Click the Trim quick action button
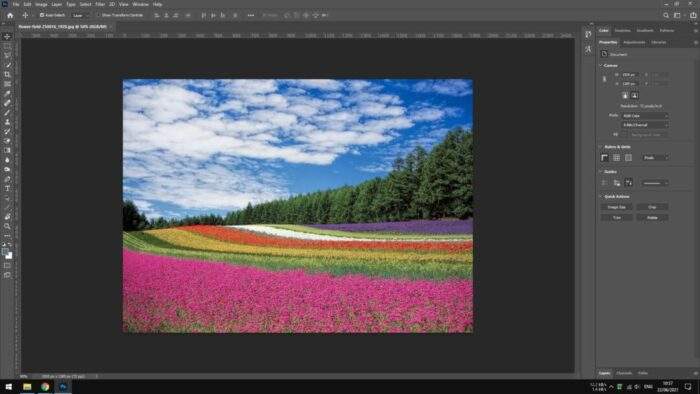 [x=617, y=218]
